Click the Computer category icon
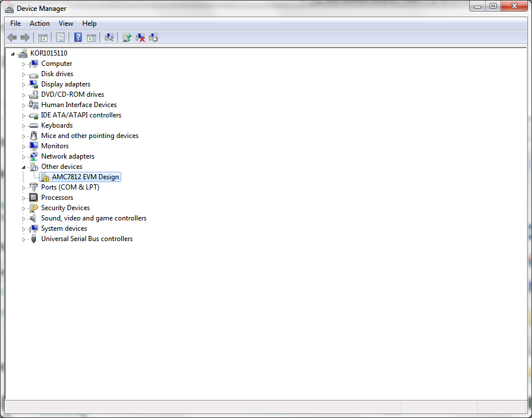Image resolution: width=532 pixels, height=418 pixels. (x=34, y=64)
